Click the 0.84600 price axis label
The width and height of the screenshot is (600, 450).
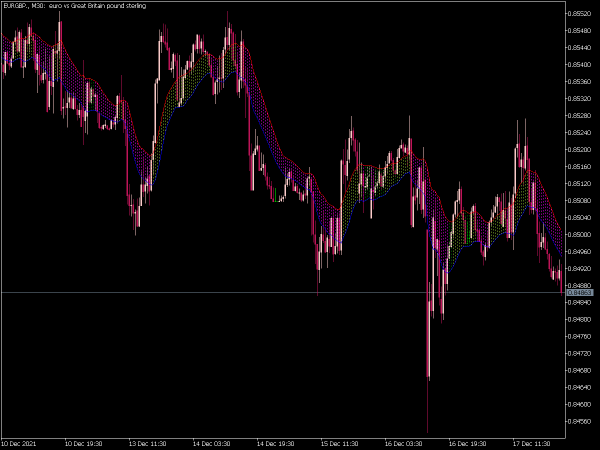pyautogui.click(x=579, y=404)
